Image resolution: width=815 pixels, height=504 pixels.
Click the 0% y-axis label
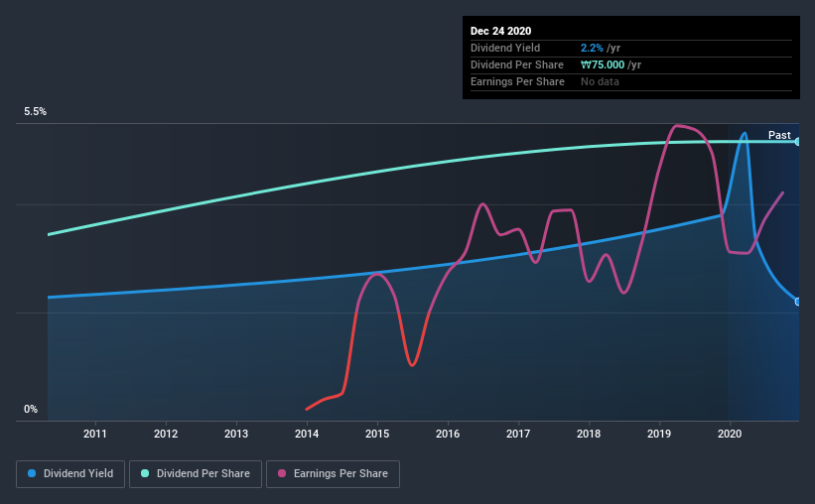31,409
